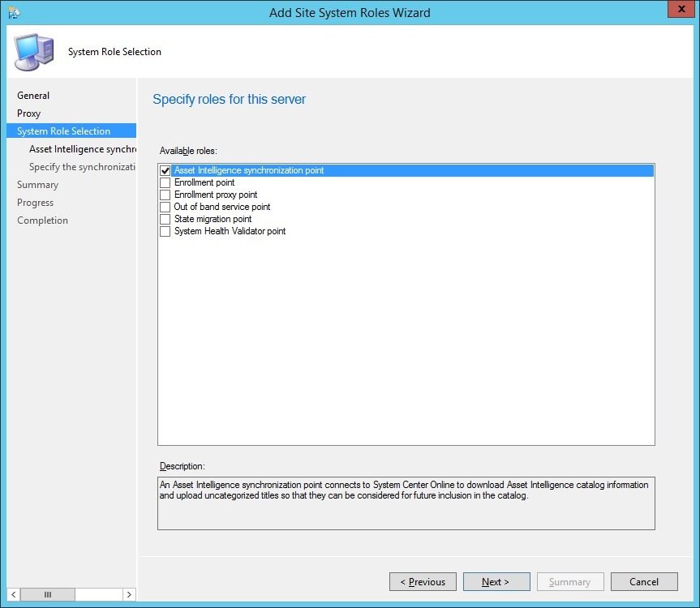
Task: Click the sidebar horizontal scrollbar thumb
Action: pyautogui.click(x=48, y=594)
